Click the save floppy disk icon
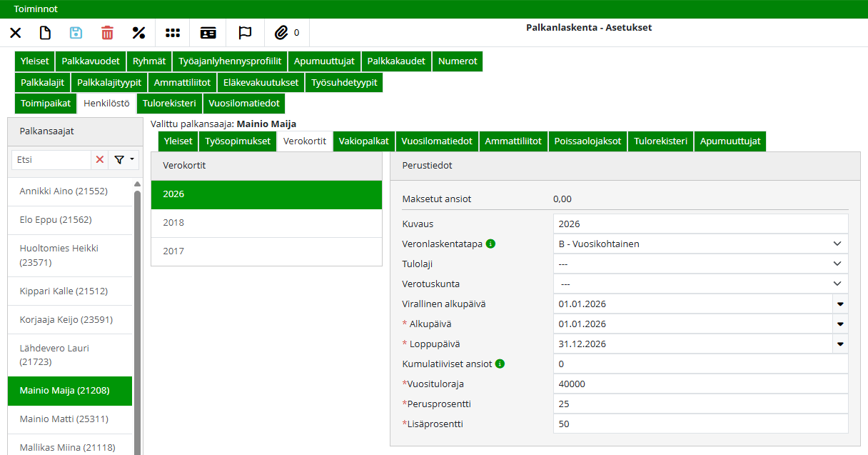The image size is (868, 455). (76, 33)
